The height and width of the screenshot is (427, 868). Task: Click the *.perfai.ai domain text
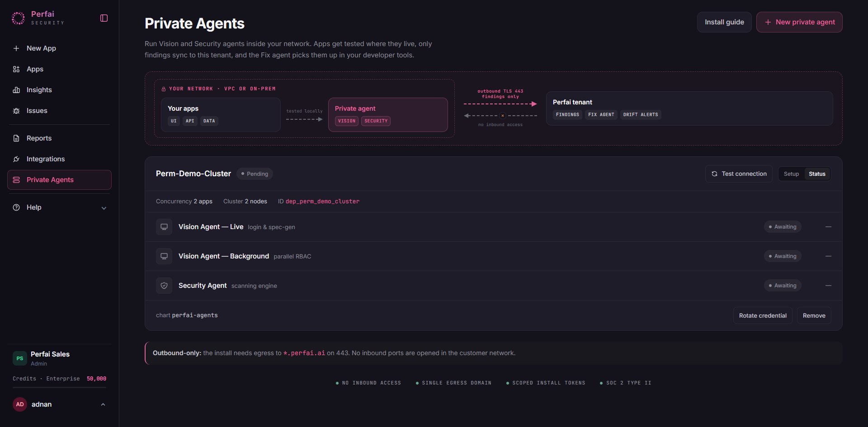304,353
